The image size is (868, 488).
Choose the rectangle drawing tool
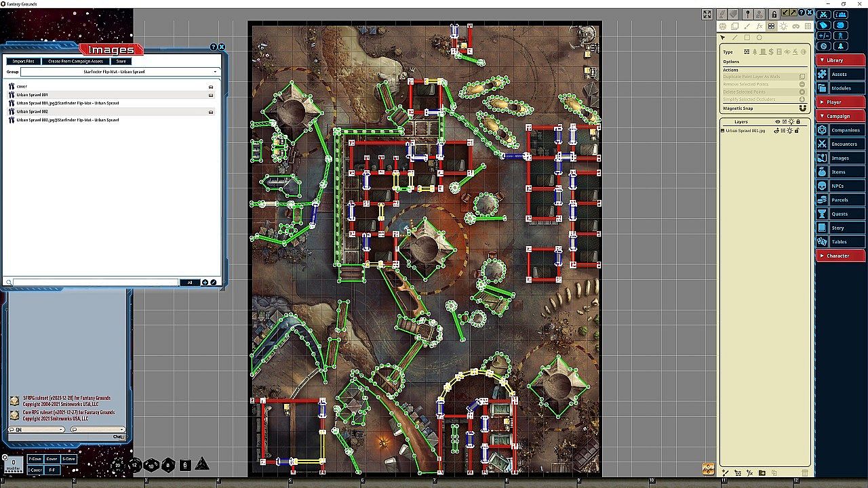747,38
